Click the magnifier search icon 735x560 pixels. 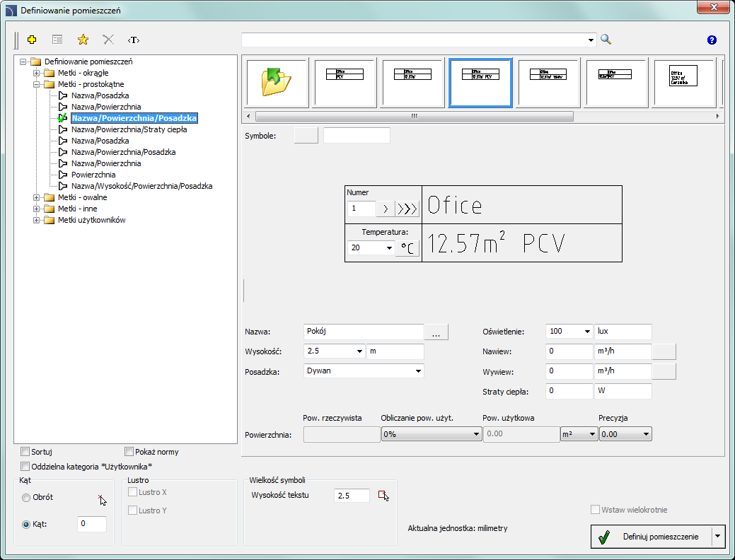(606, 40)
